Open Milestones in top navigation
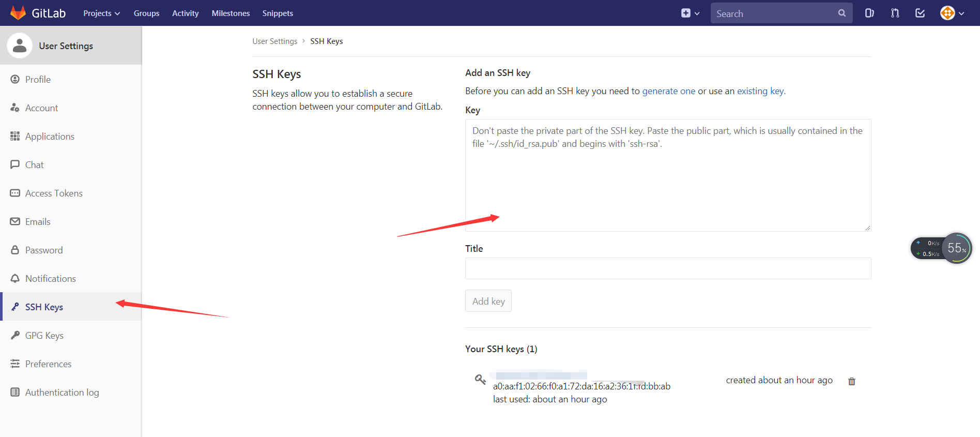 click(231, 13)
